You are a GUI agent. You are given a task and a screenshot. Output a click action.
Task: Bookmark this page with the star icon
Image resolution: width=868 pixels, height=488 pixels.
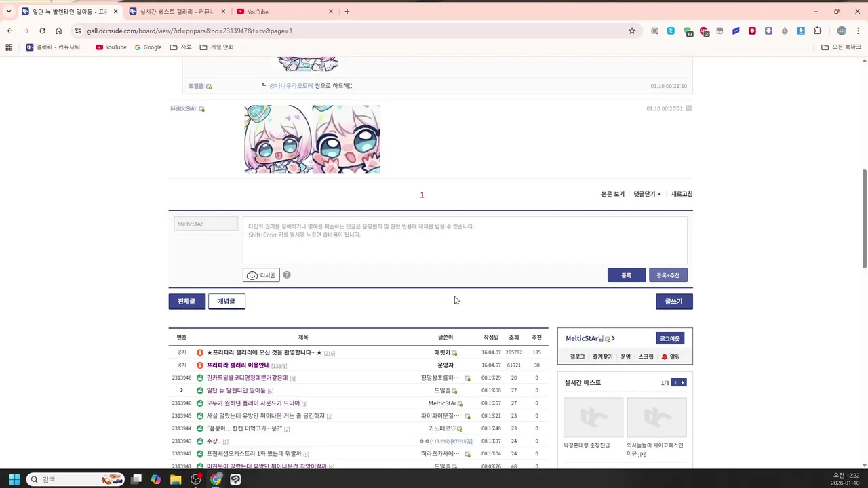632,30
